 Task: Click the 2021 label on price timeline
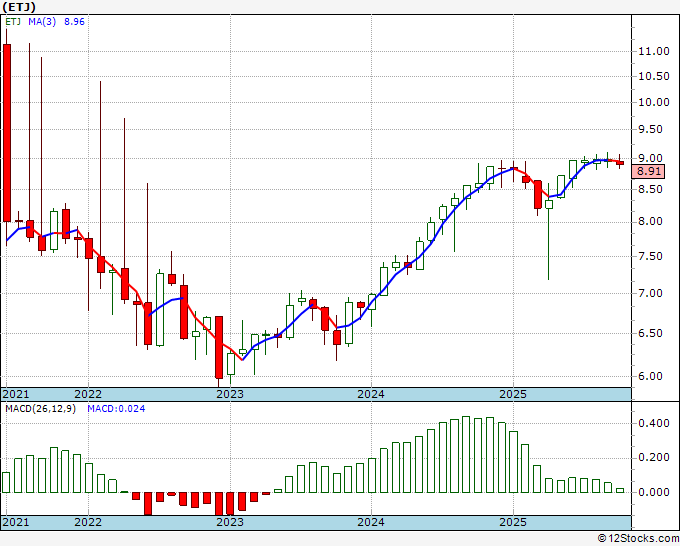click(16, 394)
